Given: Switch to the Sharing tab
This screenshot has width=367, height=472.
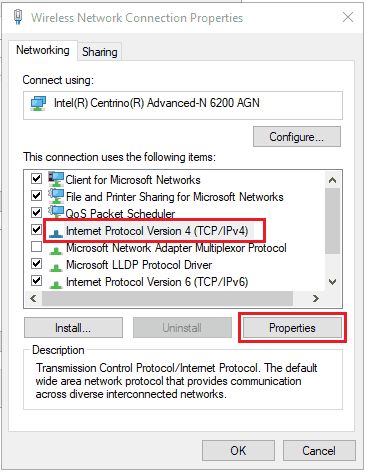Looking at the screenshot, I should 100,52.
